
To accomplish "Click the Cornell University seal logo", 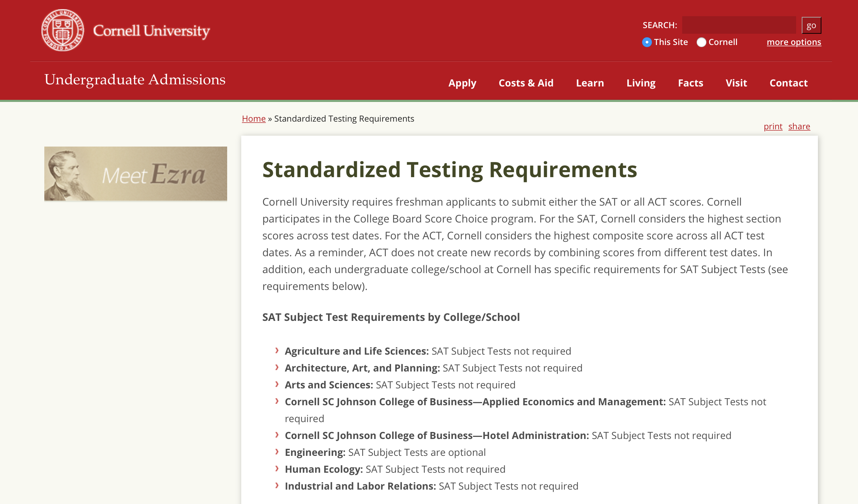I will 63,30.
